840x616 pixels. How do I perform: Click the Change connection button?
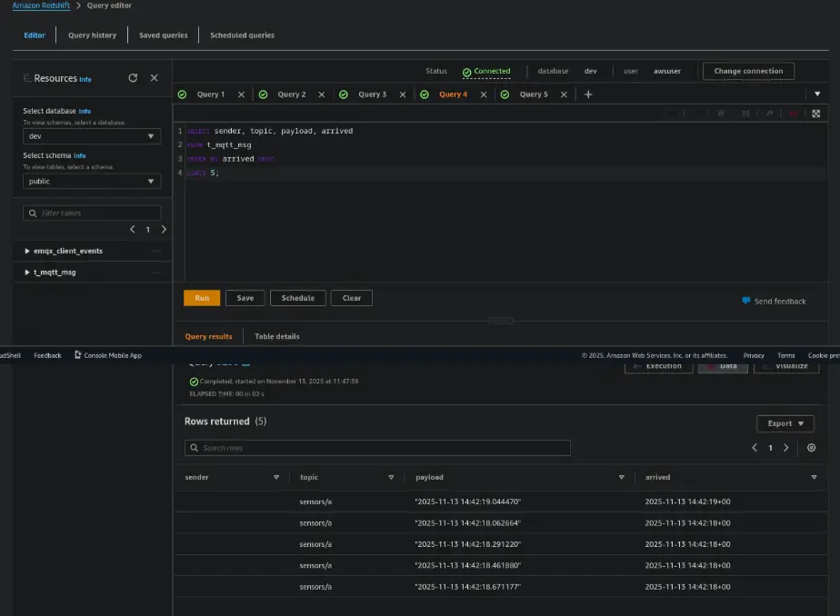(748, 71)
